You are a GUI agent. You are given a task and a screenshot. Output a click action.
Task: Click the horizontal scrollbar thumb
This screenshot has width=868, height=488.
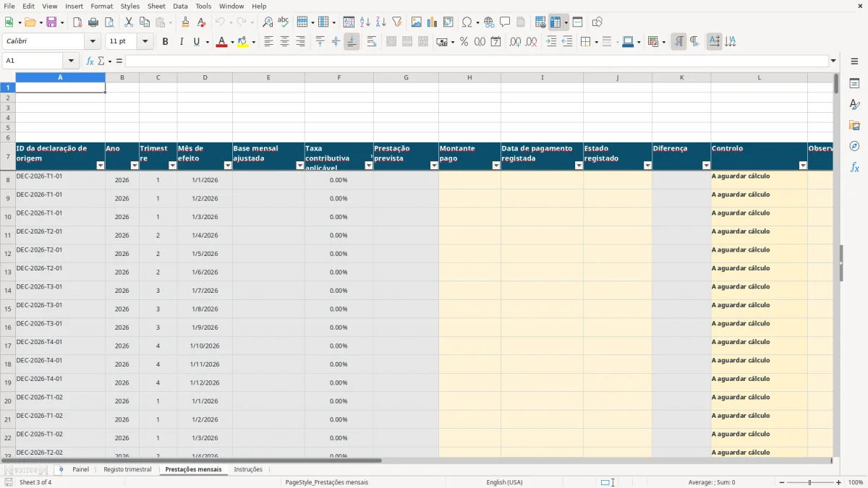[191, 461]
